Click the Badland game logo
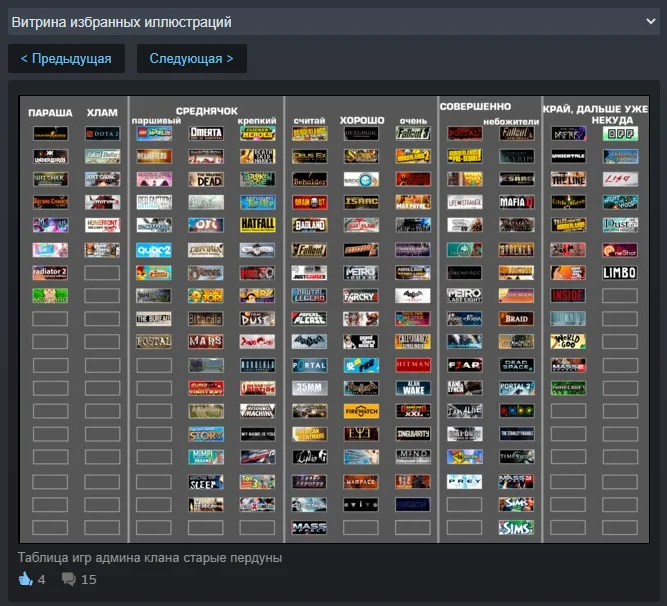 [x=310, y=225]
